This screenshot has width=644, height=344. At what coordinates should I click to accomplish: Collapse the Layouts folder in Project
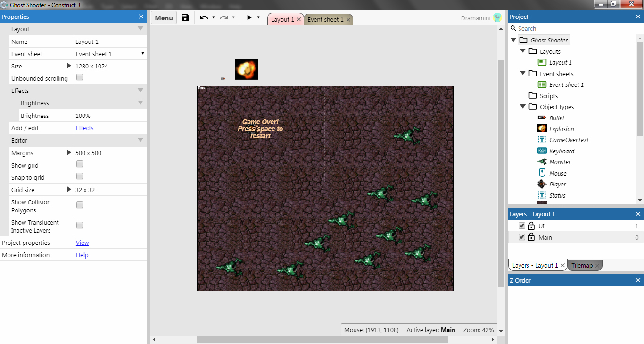click(x=523, y=51)
